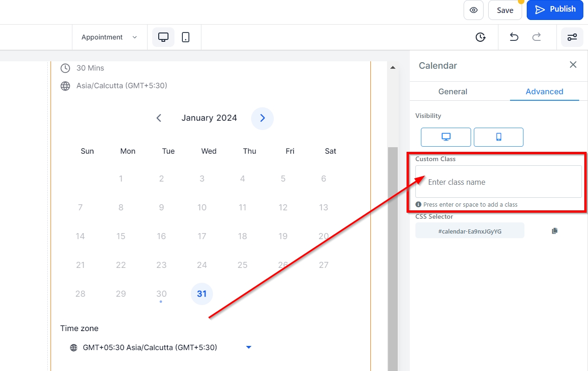
Task: Copy the CSS selector to clipboard
Action: pyautogui.click(x=555, y=231)
